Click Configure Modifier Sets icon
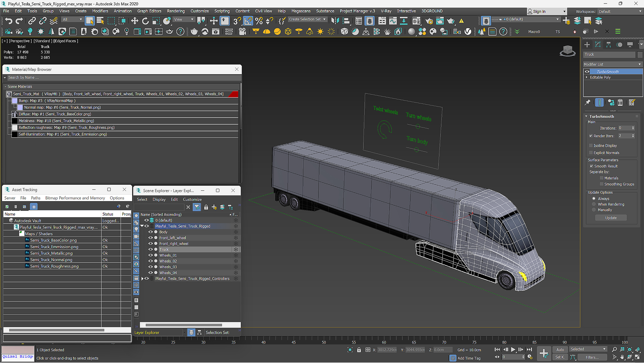The width and height of the screenshot is (644, 363). [x=632, y=102]
